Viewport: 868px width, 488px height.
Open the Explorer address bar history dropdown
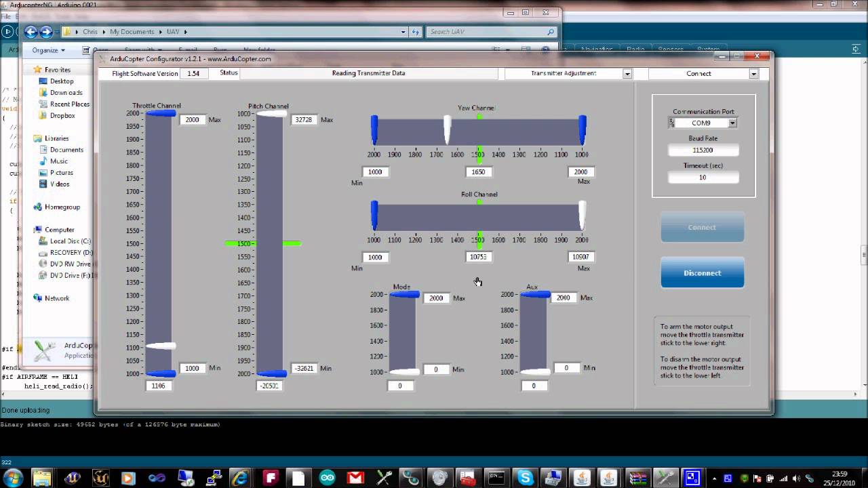403,32
